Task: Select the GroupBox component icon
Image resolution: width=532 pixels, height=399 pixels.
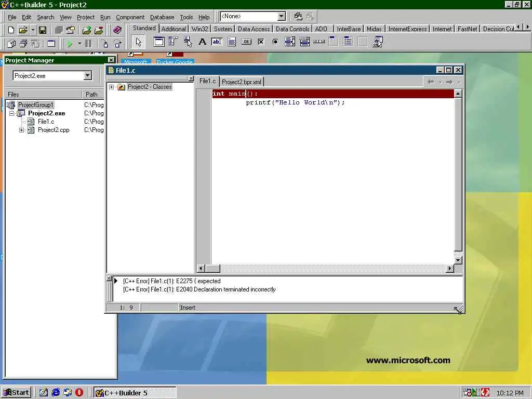Action: (x=334, y=42)
